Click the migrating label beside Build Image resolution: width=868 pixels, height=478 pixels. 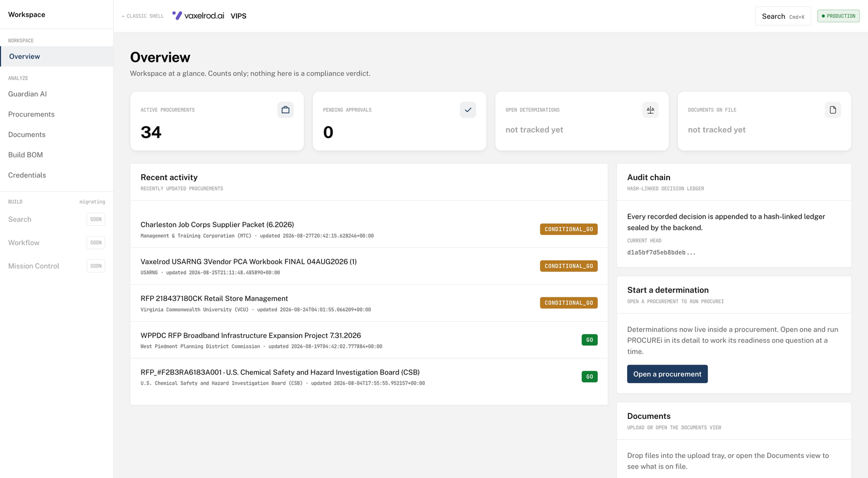[x=92, y=202]
